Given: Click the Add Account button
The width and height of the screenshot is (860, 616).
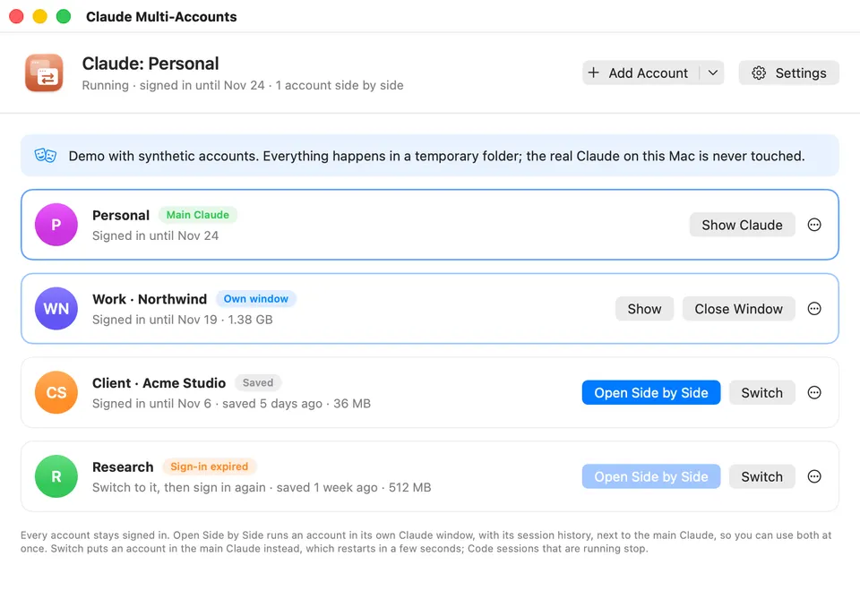Looking at the screenshot, I should point(641,73).
